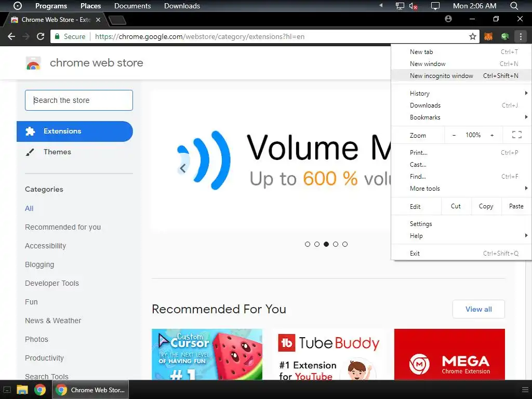Reload the page with refresh icon
The image size is (532, 399).
pyautogui.click(x=41, y=36)
